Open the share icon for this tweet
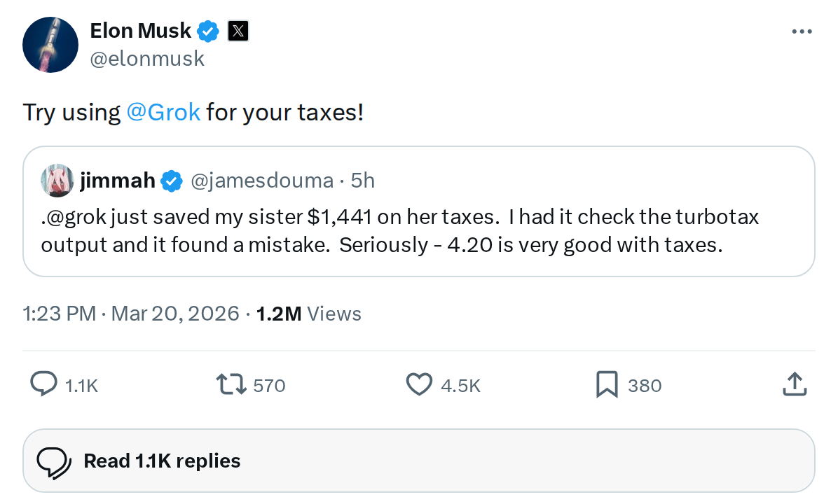 (x=795, y=384)
